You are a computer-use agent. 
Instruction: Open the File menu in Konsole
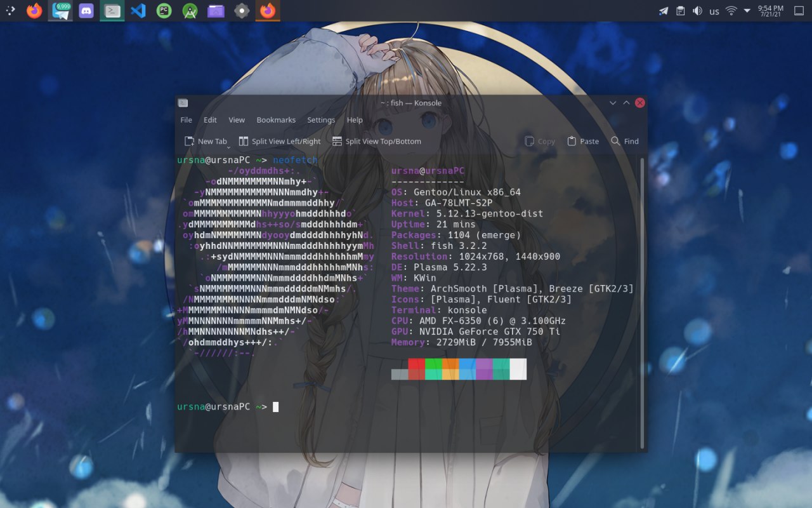point(186,120)
